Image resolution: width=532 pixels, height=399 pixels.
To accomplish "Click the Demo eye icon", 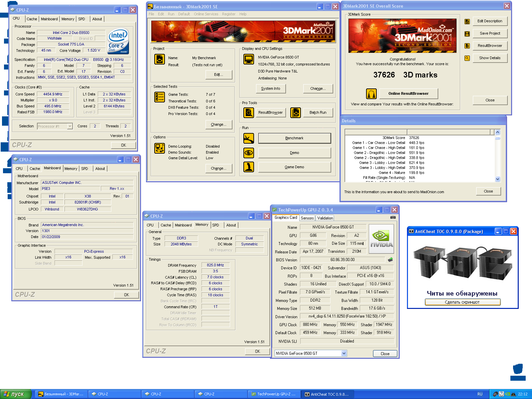I will point(249,153).
